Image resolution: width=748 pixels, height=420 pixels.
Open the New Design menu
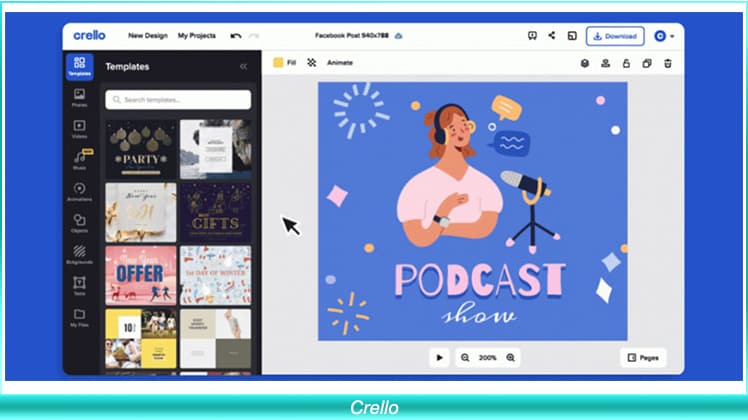click(x=148, y=35)
